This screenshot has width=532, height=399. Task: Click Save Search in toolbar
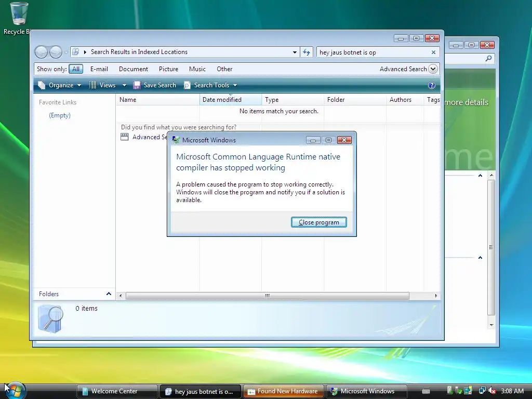pyautogui.click(x=155, y=85)
